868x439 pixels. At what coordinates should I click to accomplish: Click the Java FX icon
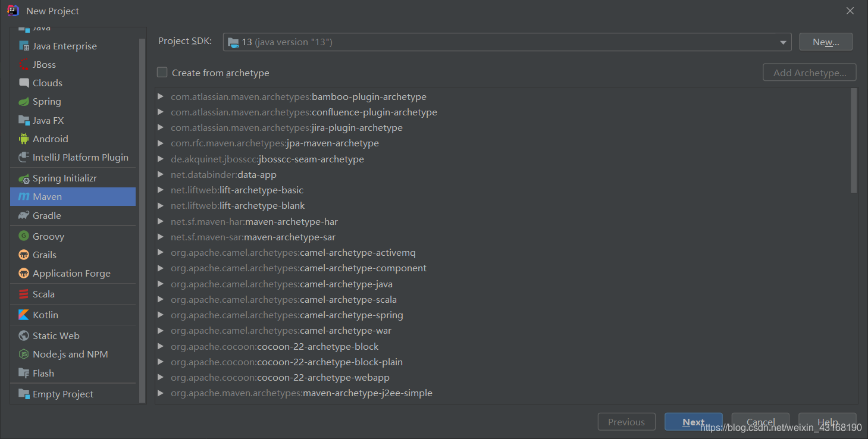click(24, 120)
